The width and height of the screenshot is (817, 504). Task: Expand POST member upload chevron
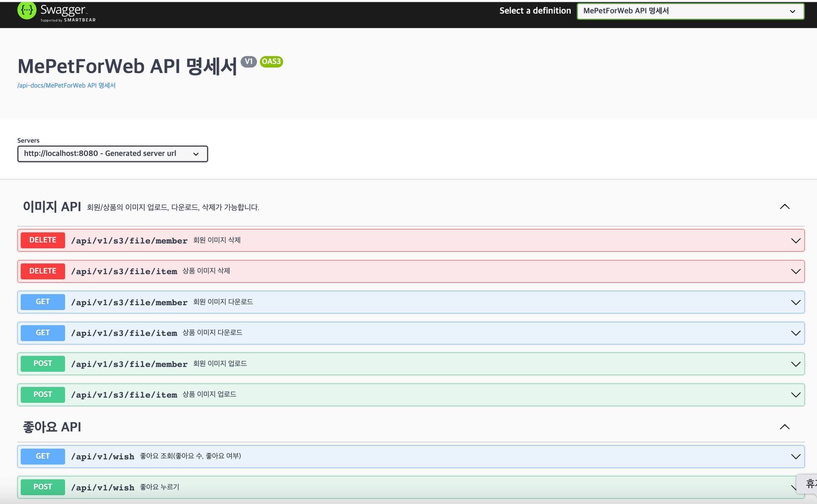795,364
